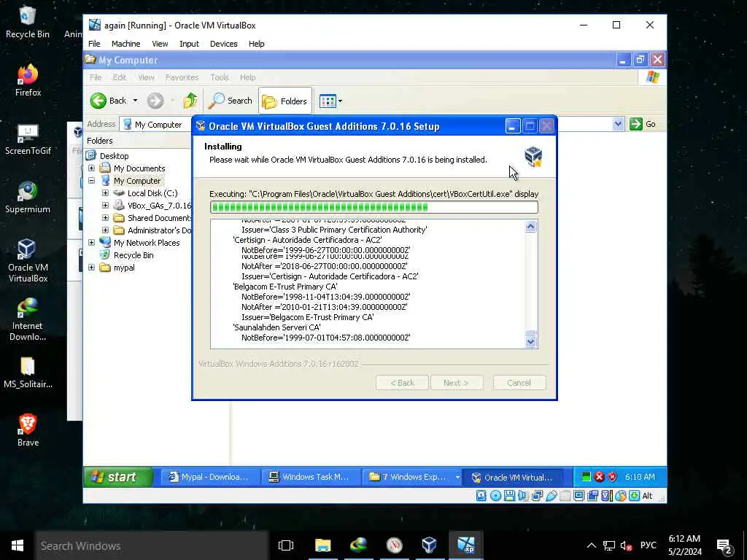
Task: Click Mypal - Download taskbar button in XP
Action: coord(209,477)
